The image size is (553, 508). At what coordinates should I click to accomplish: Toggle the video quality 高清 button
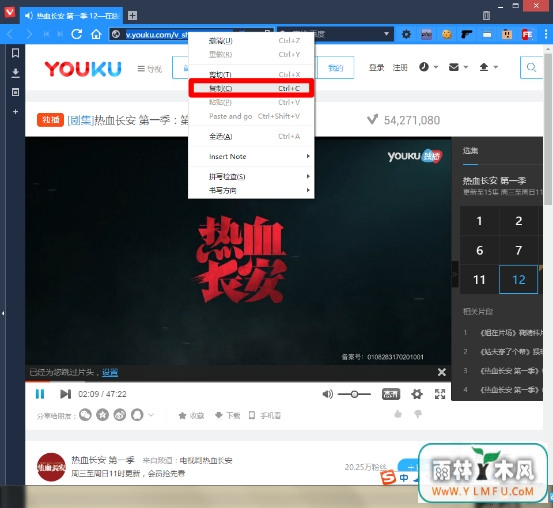(x=391, y=394)
